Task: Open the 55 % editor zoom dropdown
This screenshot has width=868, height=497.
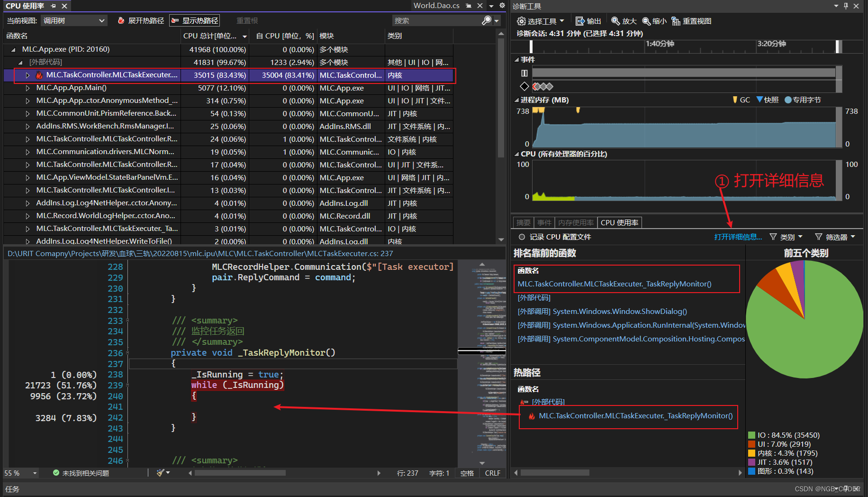Action: 35,473
